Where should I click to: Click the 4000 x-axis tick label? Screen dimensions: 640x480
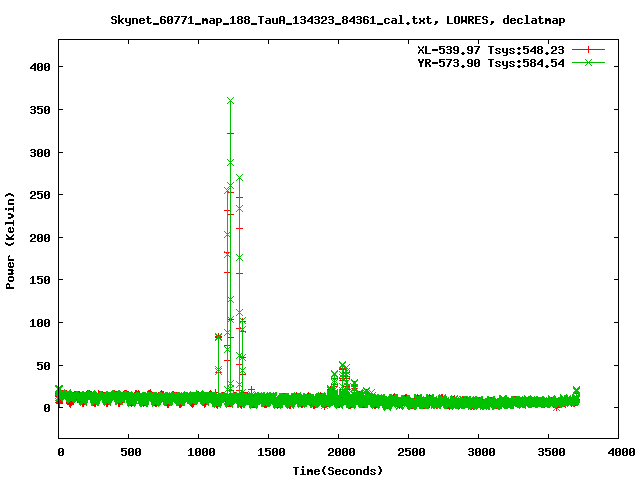(x=621, y=452)
